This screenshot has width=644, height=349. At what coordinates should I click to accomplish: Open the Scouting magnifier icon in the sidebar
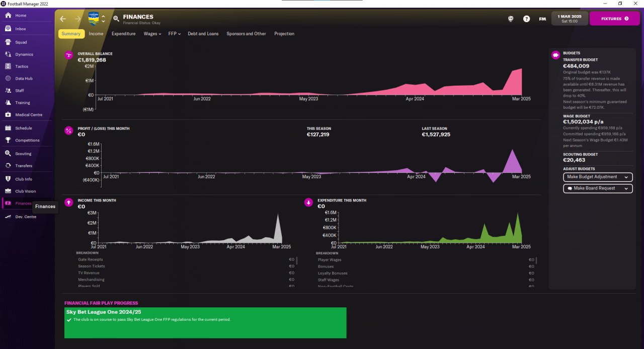(x=8, y=154)
